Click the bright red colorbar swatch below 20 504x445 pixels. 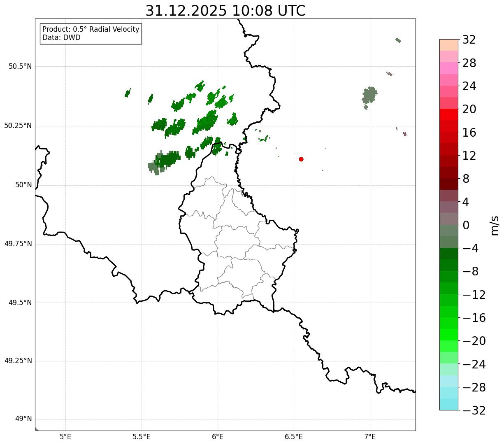449,114
